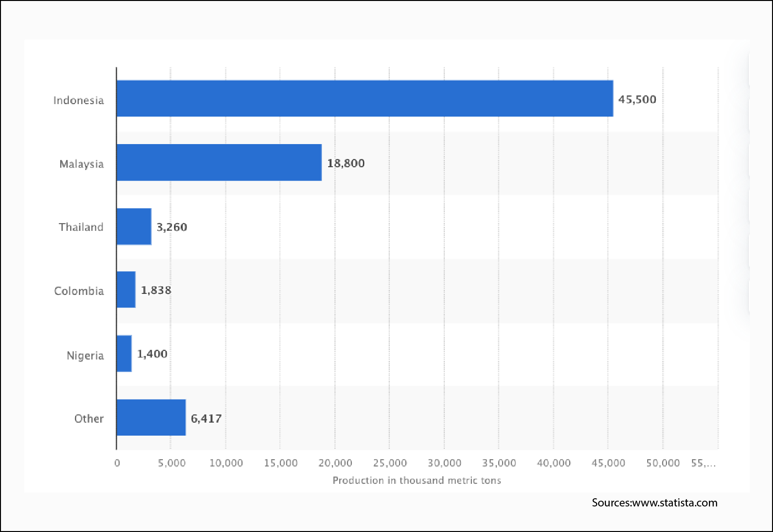Click the 18,800 value label
Viewport: 773px width, 532px height.
click(346, 163)
